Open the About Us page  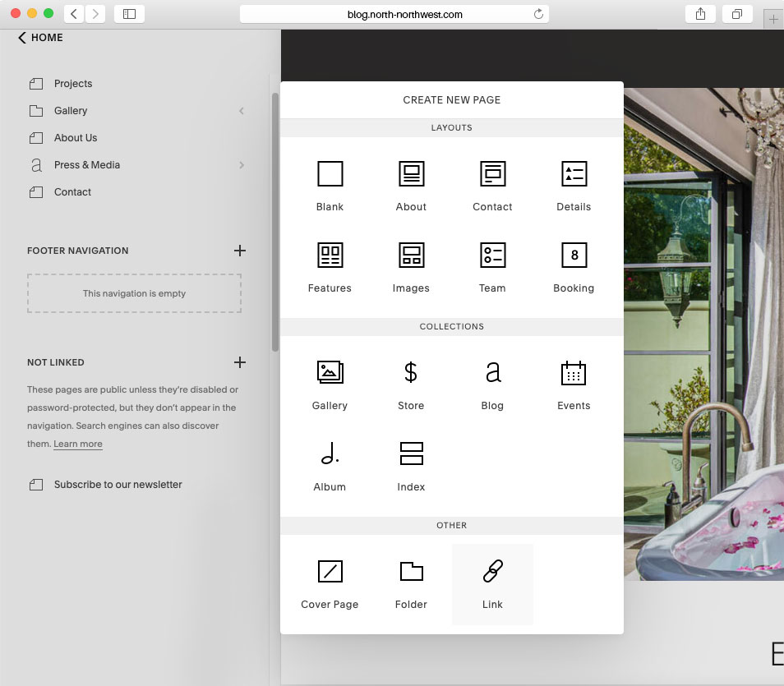(x=76, y=138)
